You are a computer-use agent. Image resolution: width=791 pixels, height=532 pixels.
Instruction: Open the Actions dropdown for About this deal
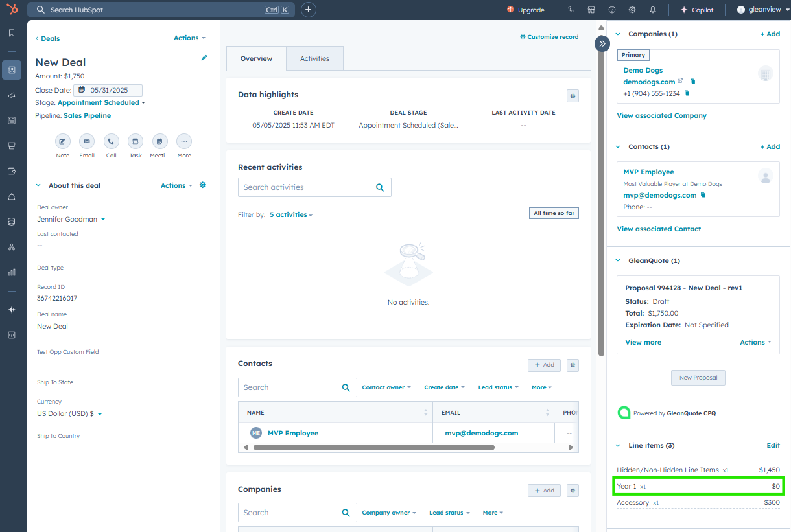tap(176, 185)
